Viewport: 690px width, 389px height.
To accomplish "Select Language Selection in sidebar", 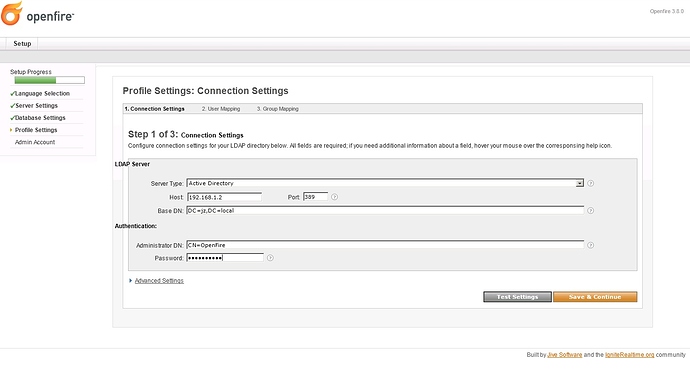I will pos(42,94).
